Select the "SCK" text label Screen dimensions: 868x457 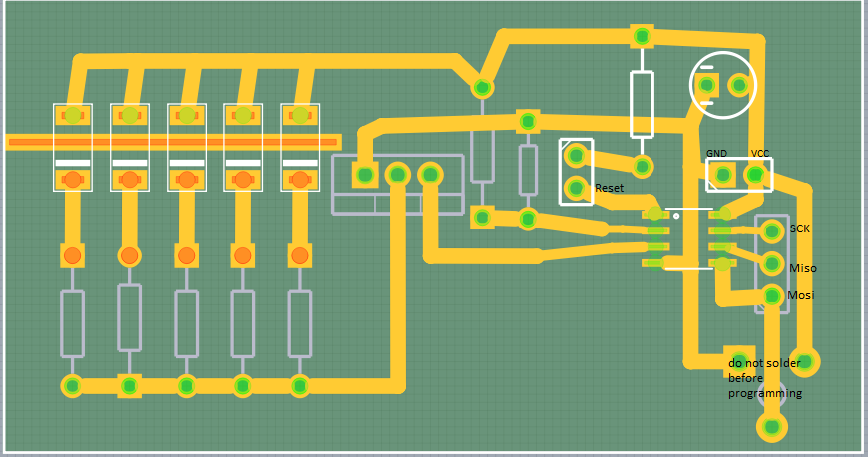(x=800, y=228)
